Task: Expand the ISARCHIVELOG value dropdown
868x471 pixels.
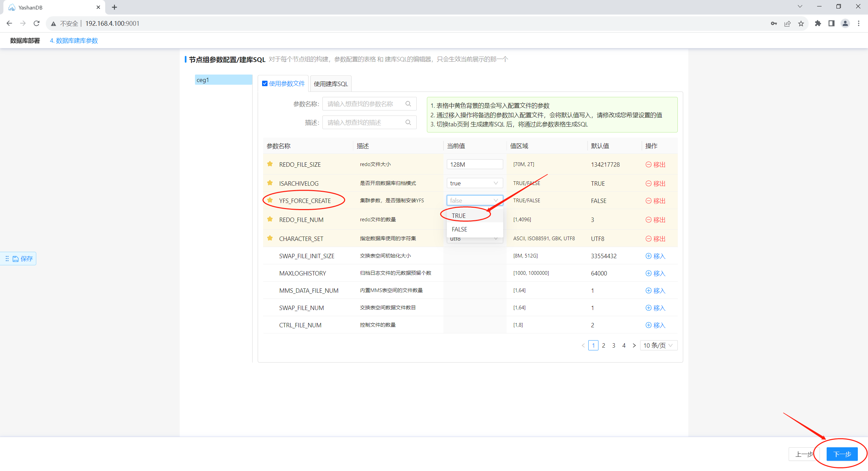Action: (x=496, y=183)
